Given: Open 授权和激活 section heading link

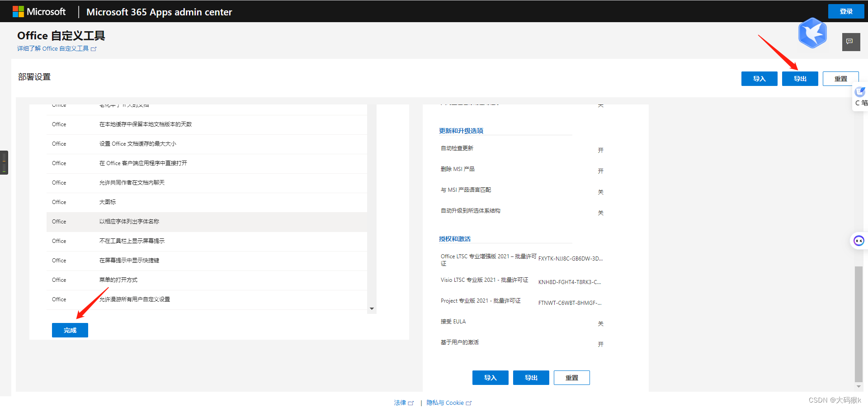Looking at the screenshot, I should [x=454, y=239].
